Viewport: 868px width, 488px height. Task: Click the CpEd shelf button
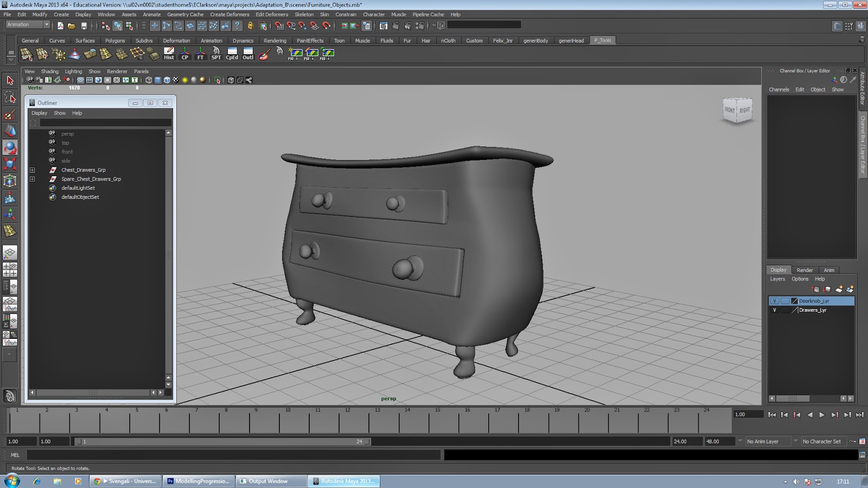(x=232, y=53)
